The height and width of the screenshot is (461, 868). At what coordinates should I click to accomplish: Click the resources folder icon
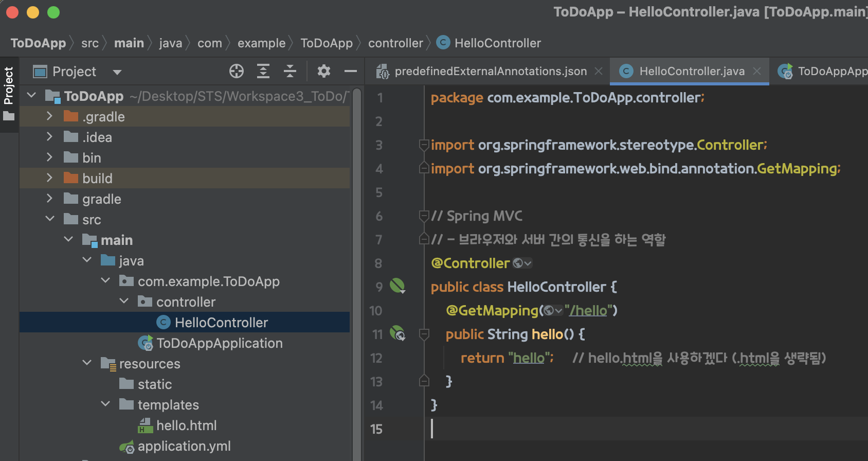[109, 364]
